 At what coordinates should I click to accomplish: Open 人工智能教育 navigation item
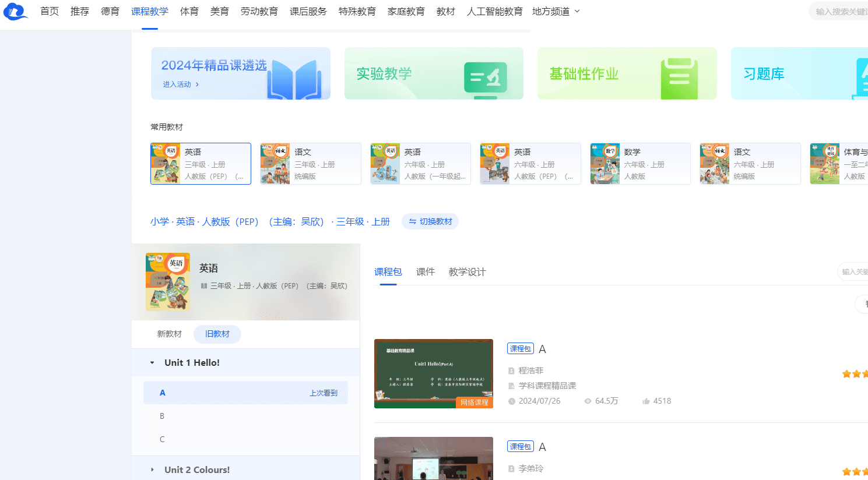click(495, 12)
